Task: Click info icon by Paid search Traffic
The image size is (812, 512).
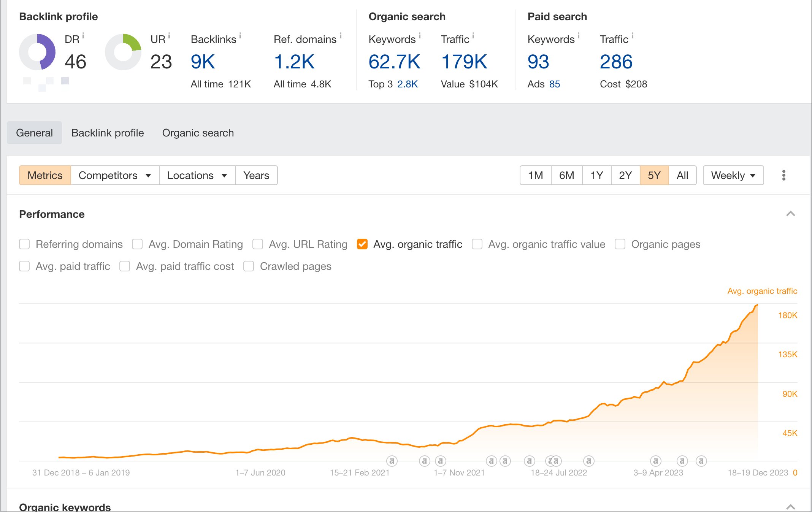Action: point(633,36)
